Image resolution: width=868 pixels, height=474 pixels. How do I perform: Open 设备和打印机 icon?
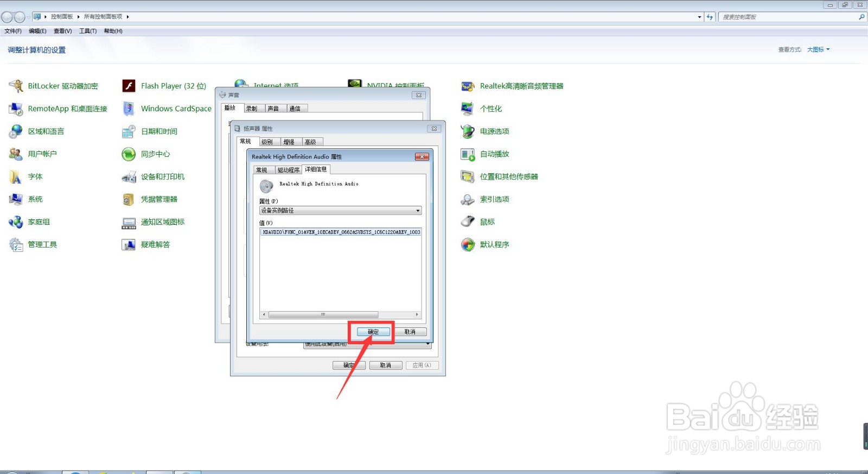(129, 176)
